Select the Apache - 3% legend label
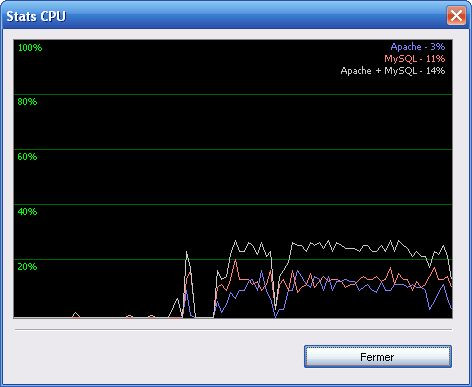The image size is (472, 387). [x=418, y=47]
